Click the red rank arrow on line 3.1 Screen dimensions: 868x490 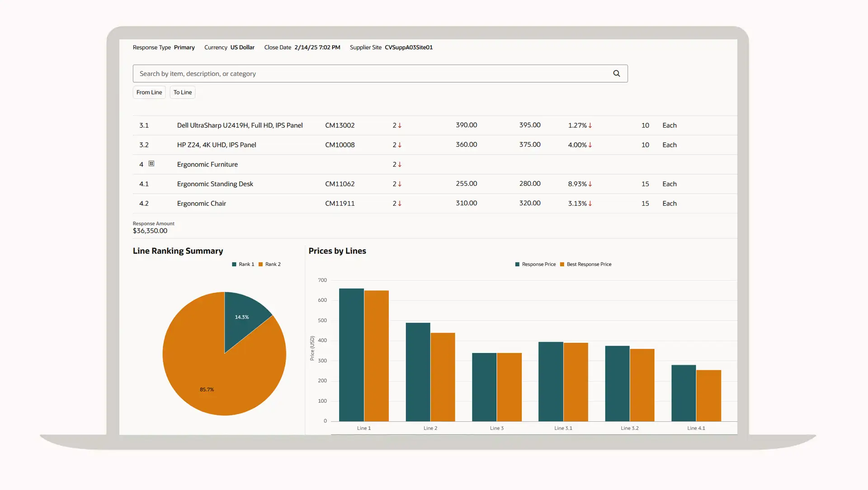point(400,126)
